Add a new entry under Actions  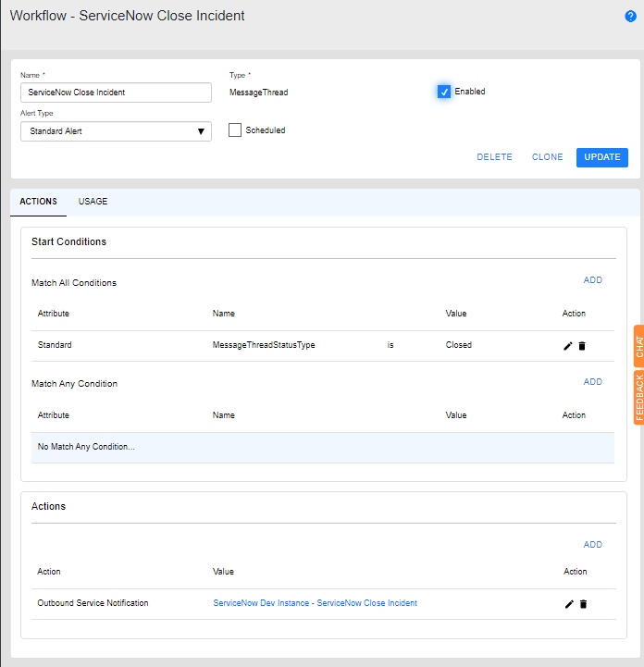pyautogui.click(x=592, y=545)
